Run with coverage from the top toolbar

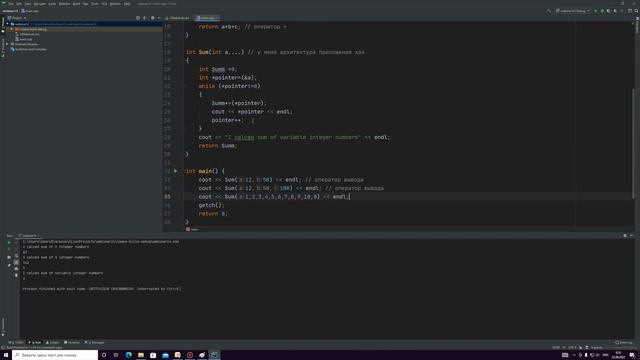(608, 11)
